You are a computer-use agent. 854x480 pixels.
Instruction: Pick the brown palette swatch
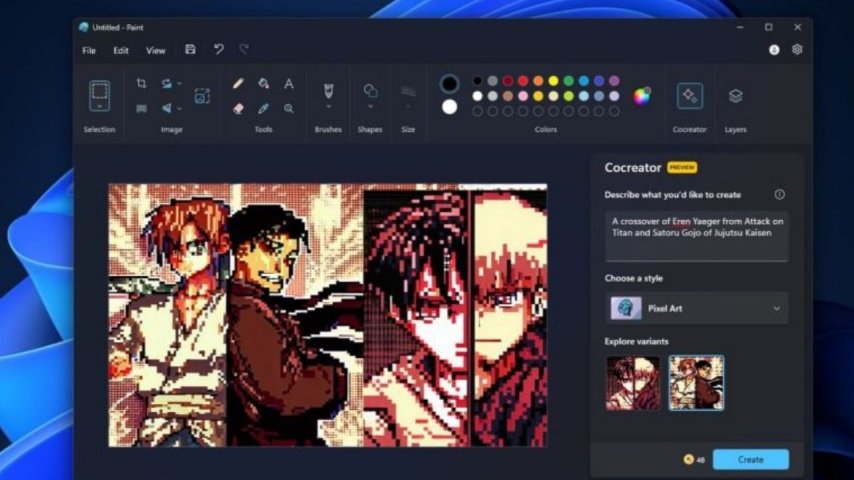(x=508, y=96)
